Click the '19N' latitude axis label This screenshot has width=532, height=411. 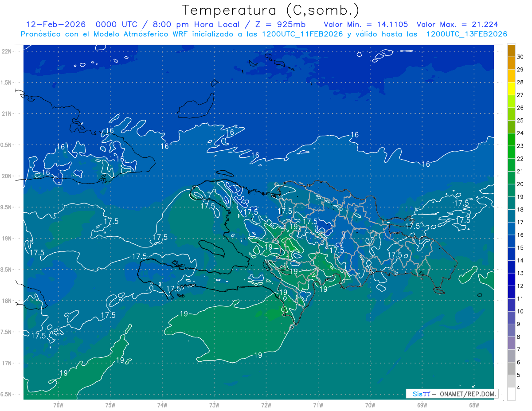click(7, 239)
